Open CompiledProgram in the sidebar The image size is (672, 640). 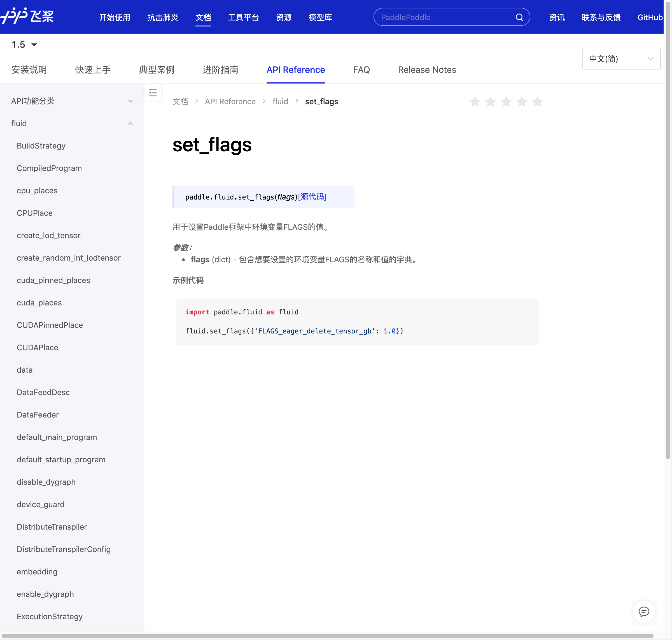[x=49, y=168]
